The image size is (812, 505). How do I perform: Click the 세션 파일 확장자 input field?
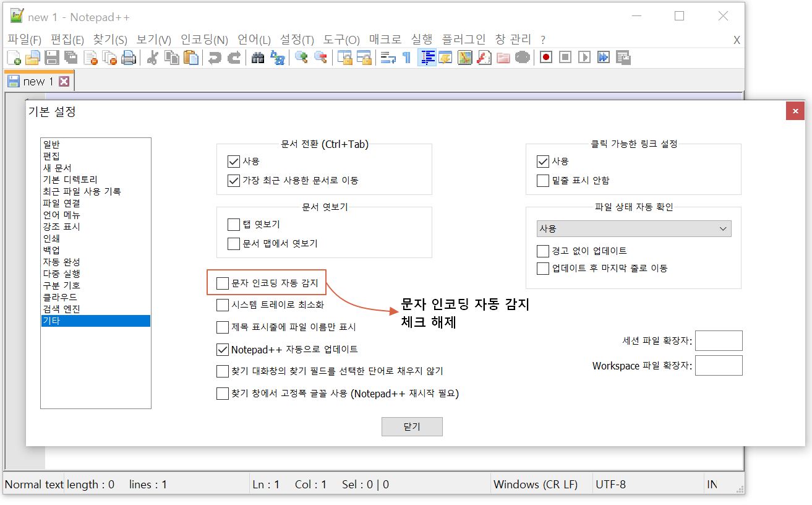pos(719,340)
